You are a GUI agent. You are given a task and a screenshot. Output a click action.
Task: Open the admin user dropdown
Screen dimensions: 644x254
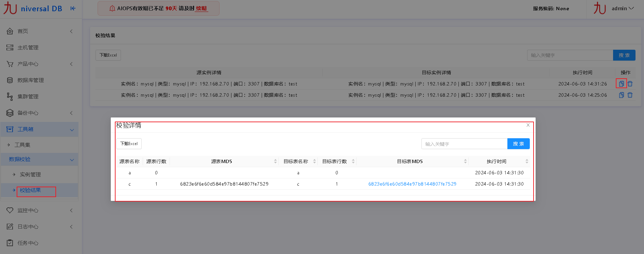[x=622, y=9]
